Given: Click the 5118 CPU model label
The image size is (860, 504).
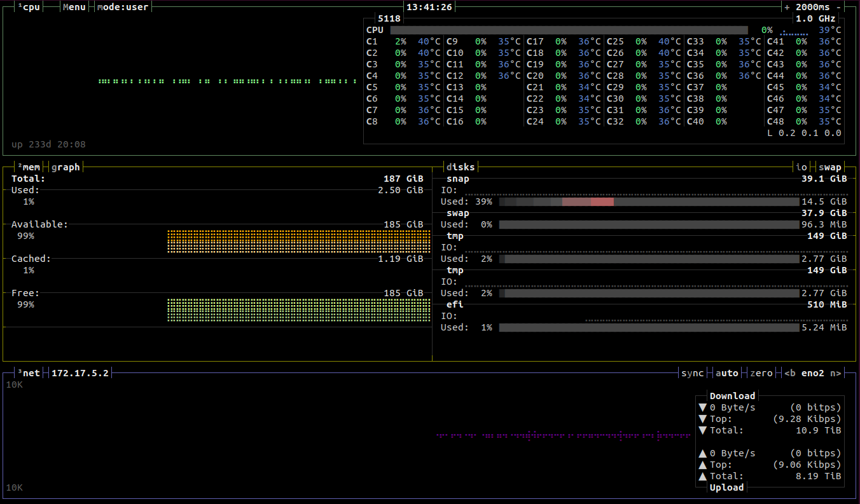Looking at the screenshot, I should click(x=389, y=18).
